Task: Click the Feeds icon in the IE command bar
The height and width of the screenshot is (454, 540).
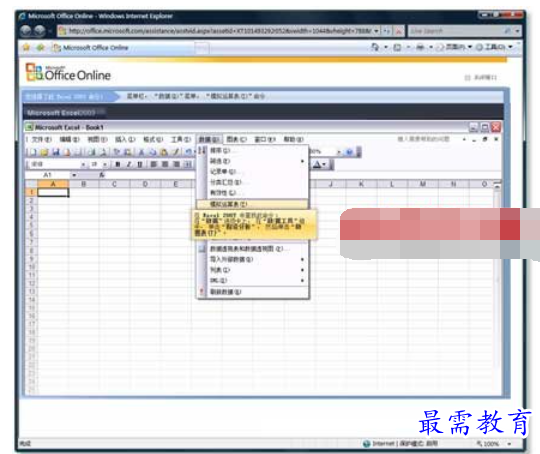Action: pyautogui.click(x=397, y=47)
